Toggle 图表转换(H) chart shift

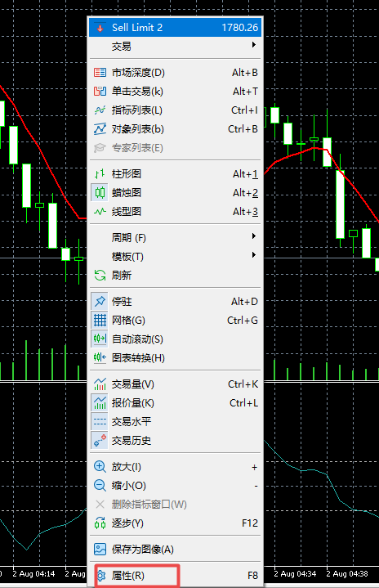coord(176,357)
